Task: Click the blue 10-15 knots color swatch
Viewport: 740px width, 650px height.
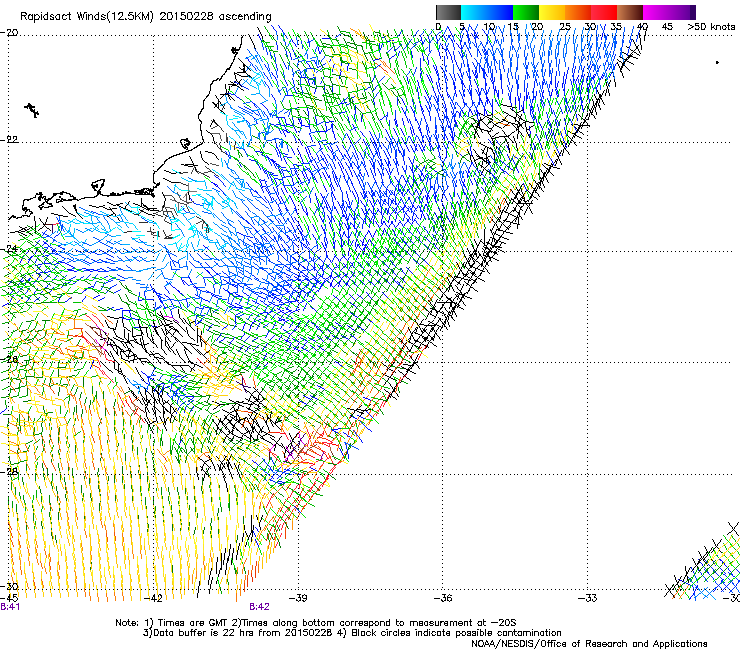Action: tap(500, 12)
